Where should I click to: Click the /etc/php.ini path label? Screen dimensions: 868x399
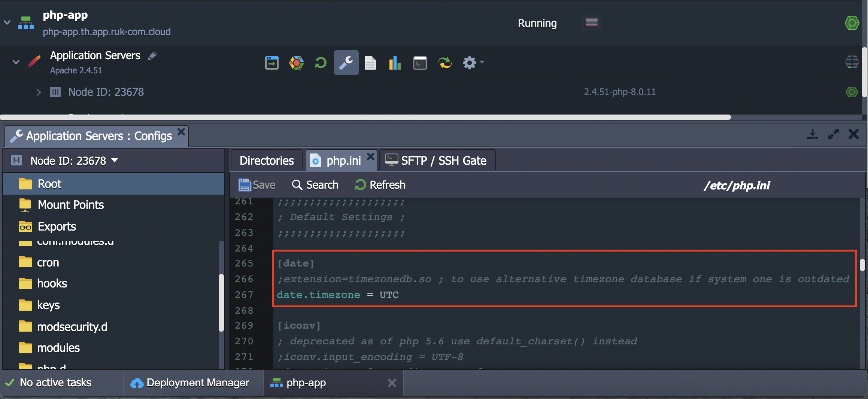737,185
